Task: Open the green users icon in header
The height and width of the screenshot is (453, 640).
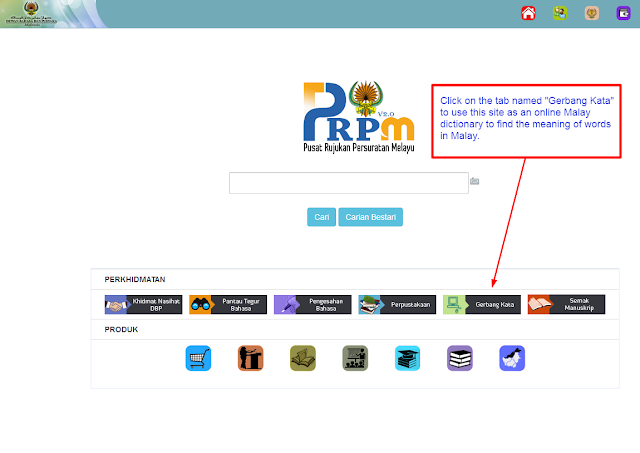Action: pyautogui.click(x=560, y=13)
